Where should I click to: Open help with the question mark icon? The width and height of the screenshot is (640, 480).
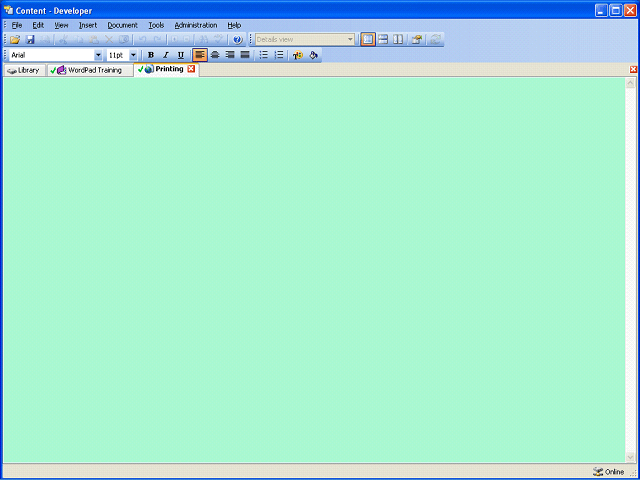pos(238,40)
